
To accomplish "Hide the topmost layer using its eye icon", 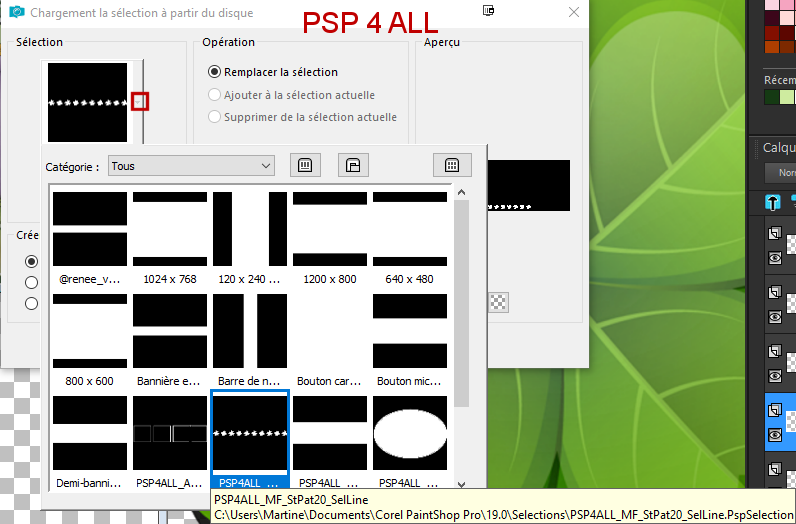I will (774, 257).
